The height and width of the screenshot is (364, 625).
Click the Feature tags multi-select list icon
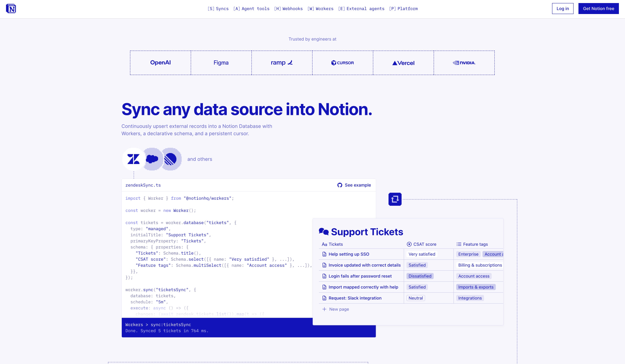(459, 244)
